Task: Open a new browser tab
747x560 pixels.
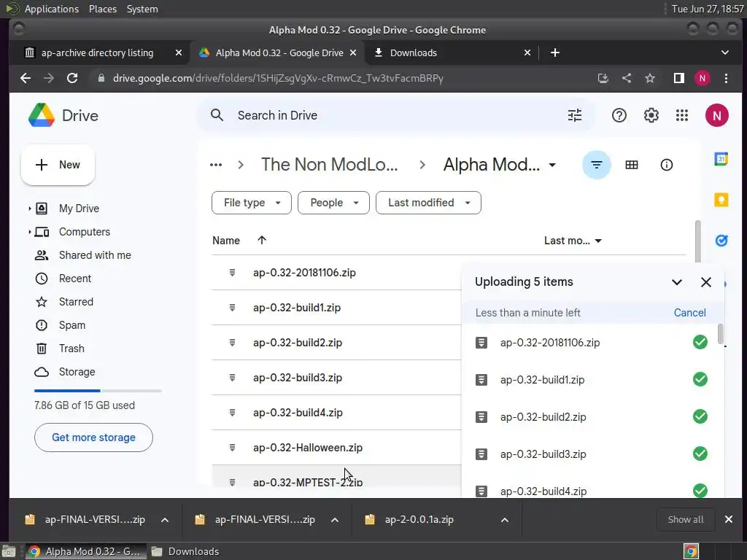Action: 554,52
